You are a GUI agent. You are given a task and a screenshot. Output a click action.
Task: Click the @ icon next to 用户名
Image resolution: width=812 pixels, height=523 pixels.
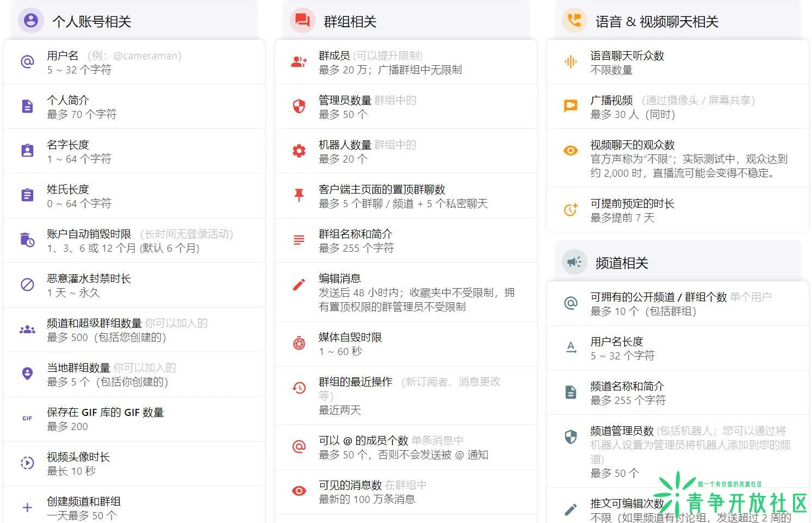[x=27, y=61]
